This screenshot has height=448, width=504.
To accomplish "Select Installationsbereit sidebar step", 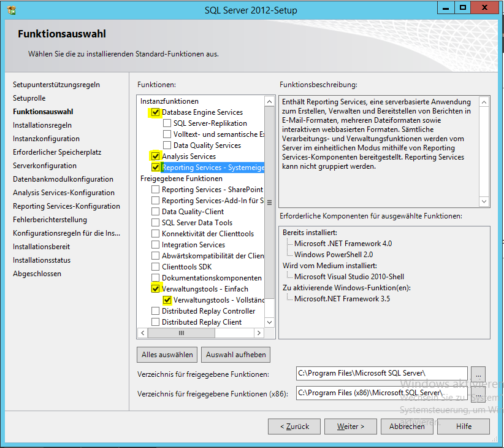I will 42,247.
